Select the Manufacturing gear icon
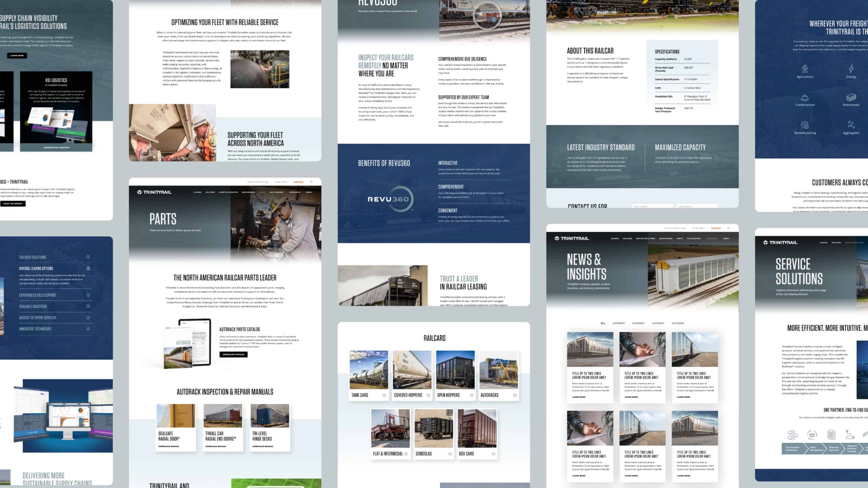The image size is (868, 488). (x=805, y=125)
